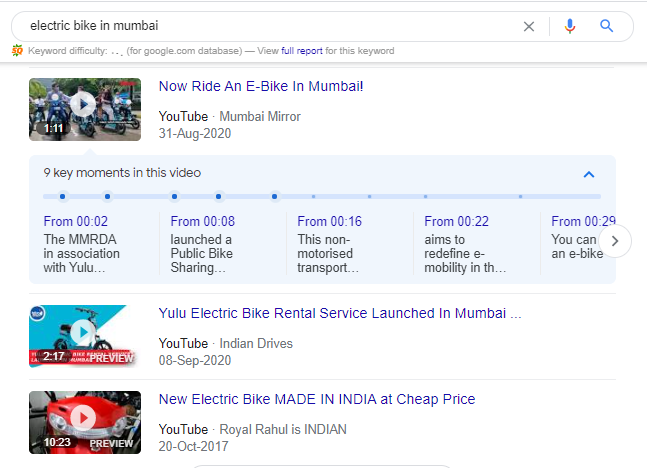Screen dimensions: 647x468
Task: Play the Now Ride An E-Bike video thumbnail
Action: 85,109
